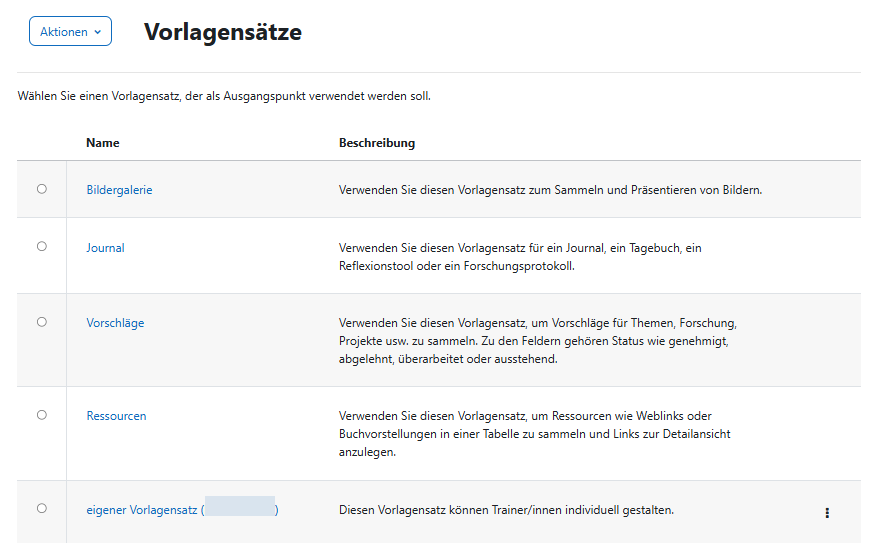Open the Aktionen dropdown menu

pos(70,31)
